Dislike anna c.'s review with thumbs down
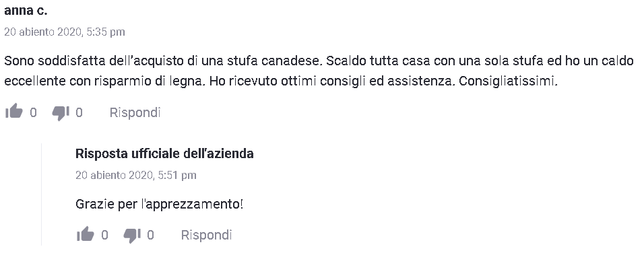644x255 pixels. click(61, 112)
